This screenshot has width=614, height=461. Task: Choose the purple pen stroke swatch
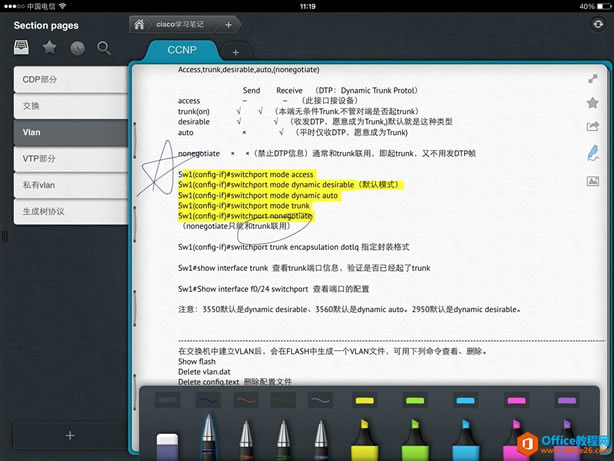321,400
